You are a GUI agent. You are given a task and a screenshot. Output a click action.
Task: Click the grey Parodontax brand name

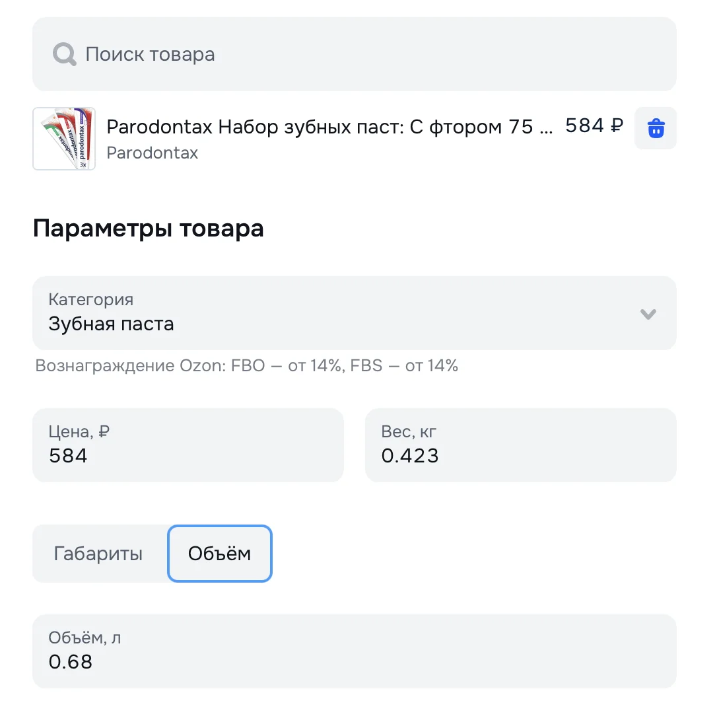click(152, 153)
